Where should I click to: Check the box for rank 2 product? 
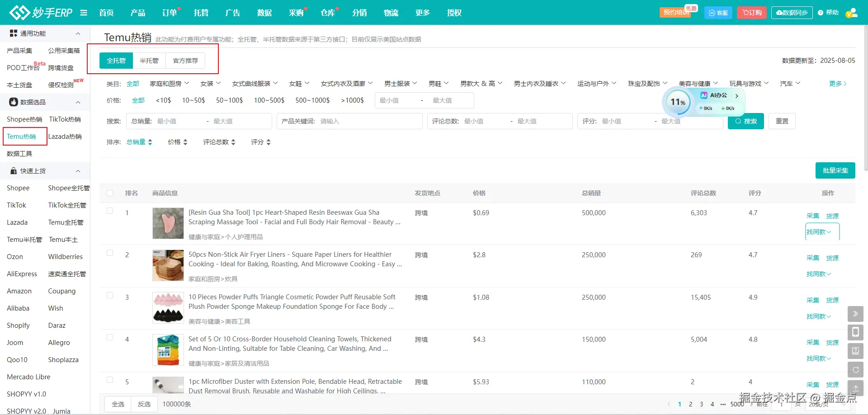[110, 253]
